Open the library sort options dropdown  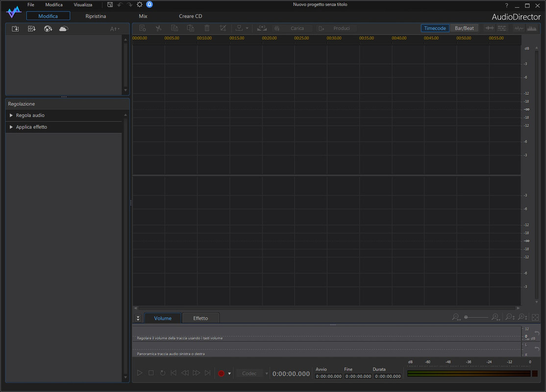coord(115,29)
